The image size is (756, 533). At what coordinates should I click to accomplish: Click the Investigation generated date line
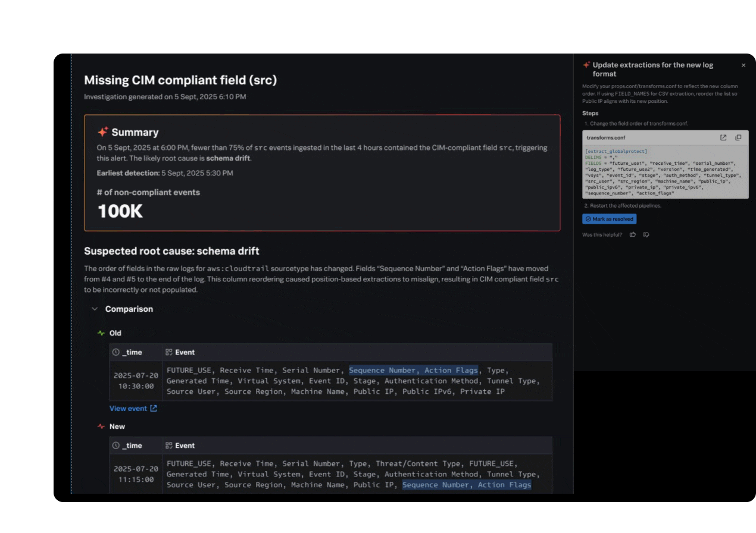(x=165, y=96)
